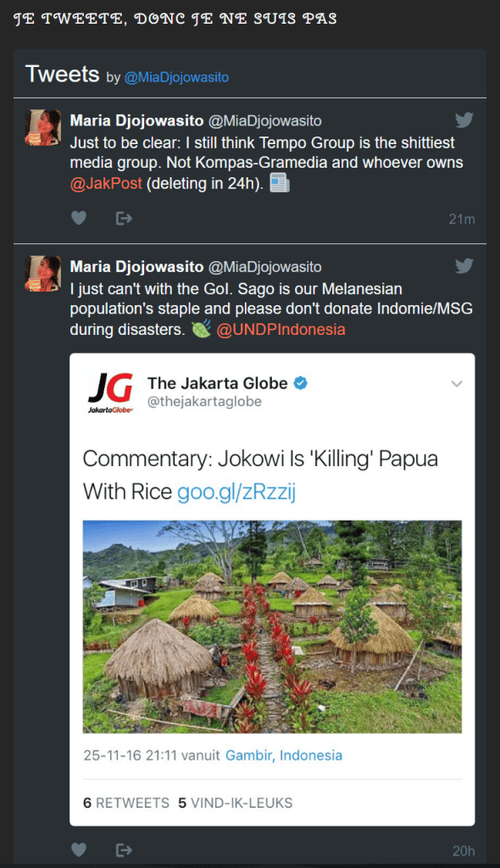Open Maria's avatar on the first tweet
The width and height of the screenshot is (500, 868).
click(42, 128)
